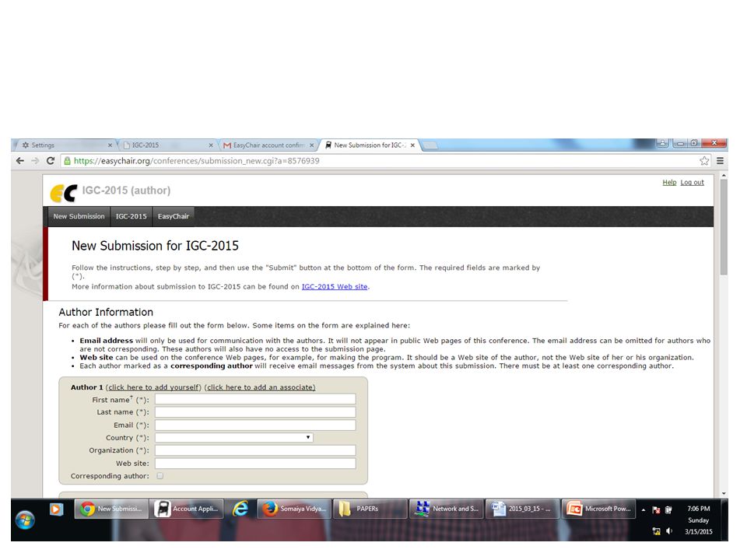Click the link to add yourself as Author 1

tap(153, 387)
